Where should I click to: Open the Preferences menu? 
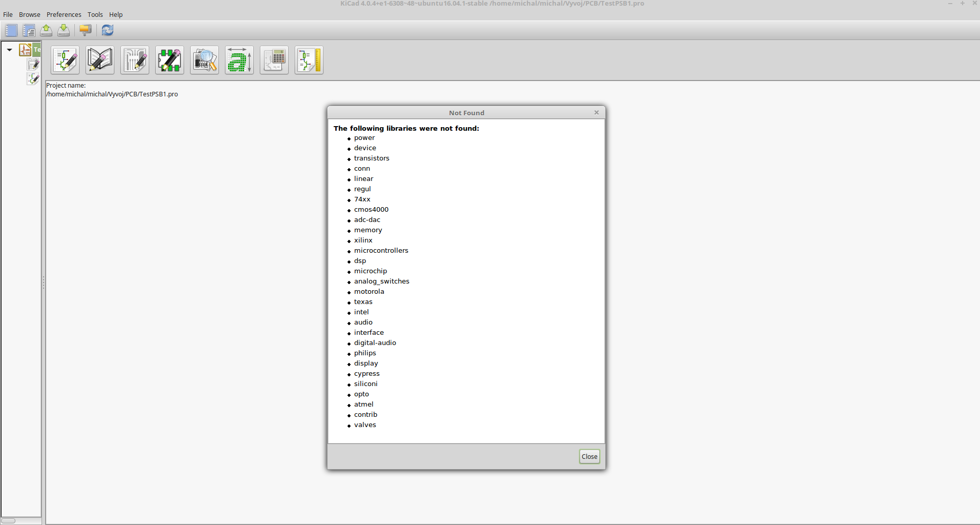pos(64,14)
